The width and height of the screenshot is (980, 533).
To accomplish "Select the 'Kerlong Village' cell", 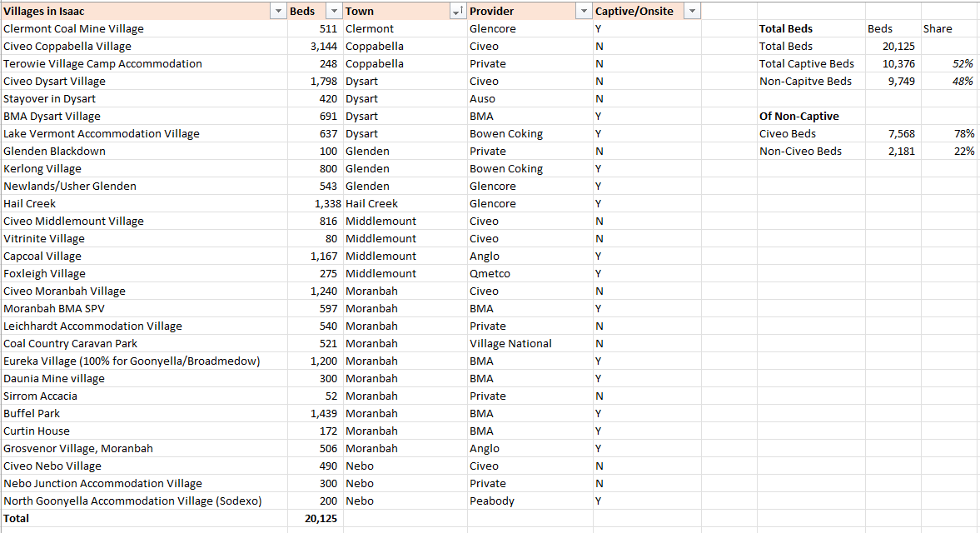I will pos(144,169).
